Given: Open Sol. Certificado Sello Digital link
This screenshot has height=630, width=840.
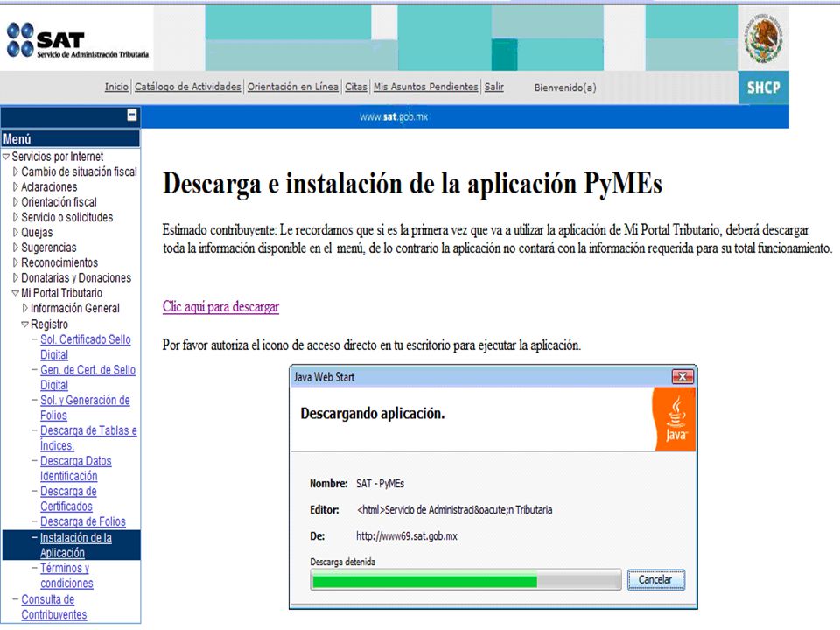Looking at the screenshot, I should coord(85,347).
